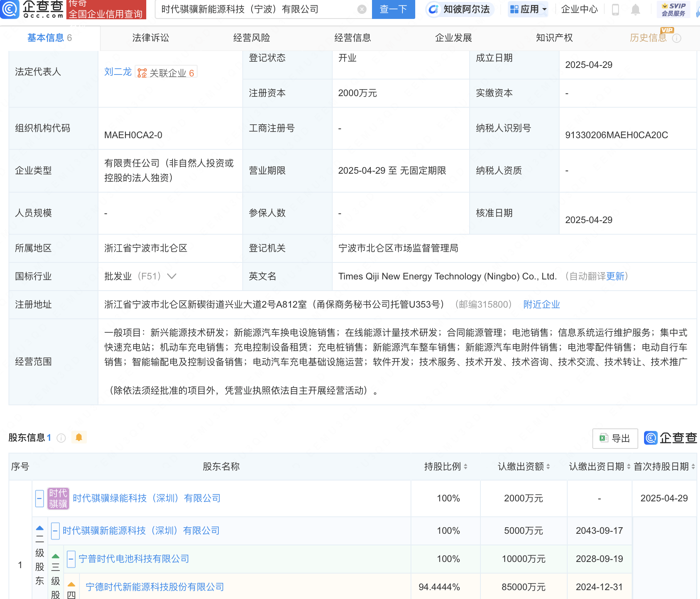Viewport: 700px width, 599px height.
Task: Collapse the 三级股东 level arrow
Action: (x=56, y=556)
